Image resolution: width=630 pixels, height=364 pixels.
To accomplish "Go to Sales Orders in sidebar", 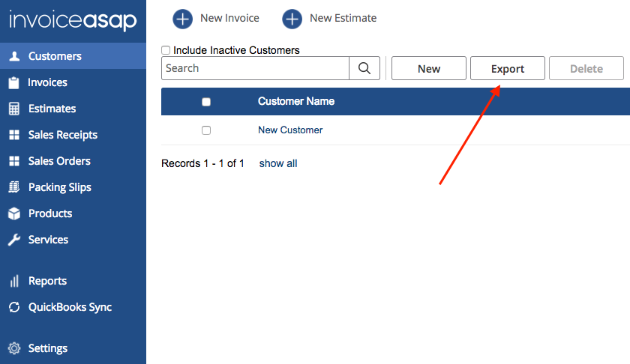I will click(x=59, y=161).
